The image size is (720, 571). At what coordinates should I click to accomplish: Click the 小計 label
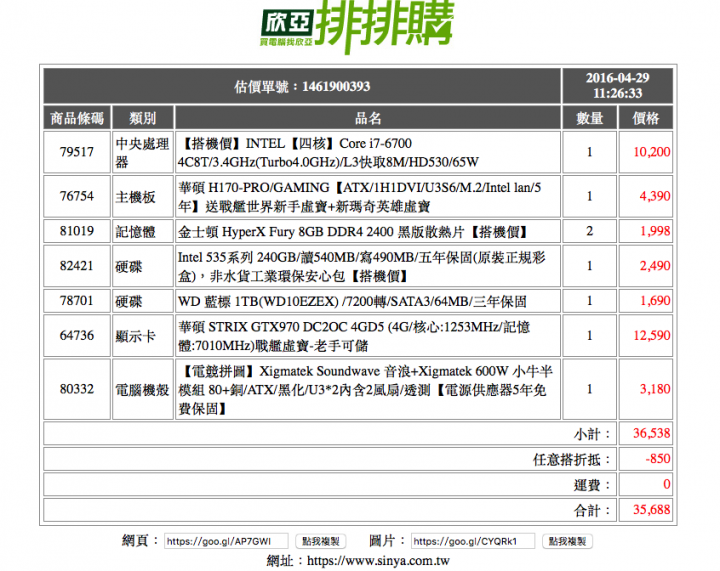pos(592,434)
